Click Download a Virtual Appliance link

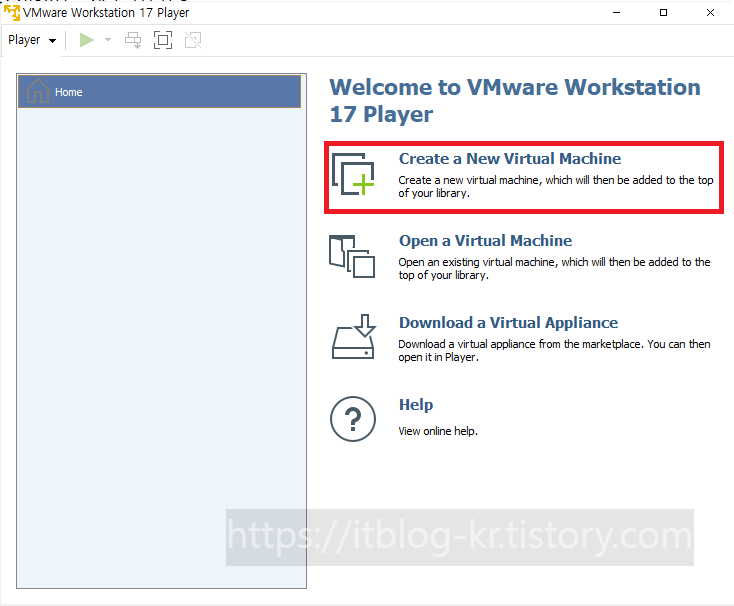(x=508, y=322)
